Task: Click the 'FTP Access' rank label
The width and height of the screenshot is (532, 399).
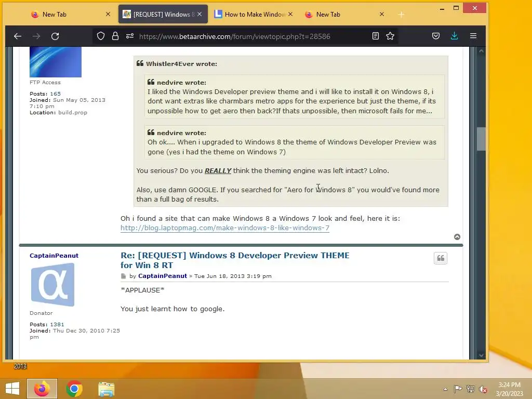Action: (x=45, y=82)
